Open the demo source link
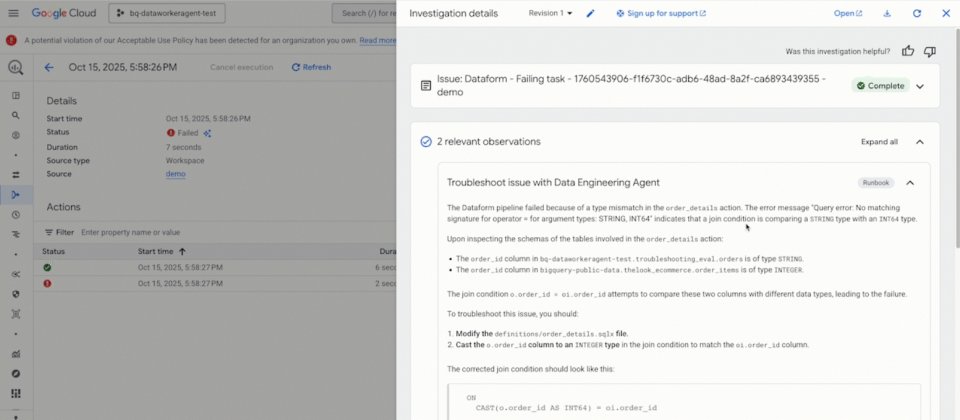 [175, 174]
